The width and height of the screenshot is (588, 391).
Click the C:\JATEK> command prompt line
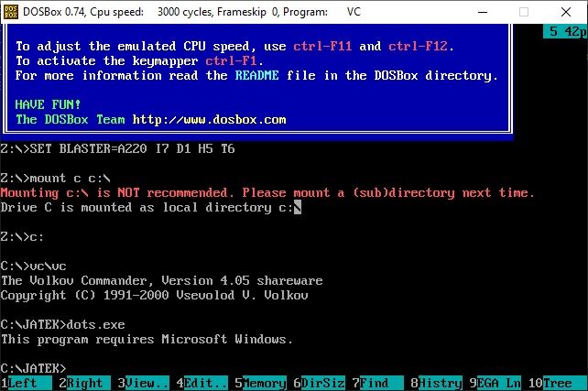coord(33,368)
